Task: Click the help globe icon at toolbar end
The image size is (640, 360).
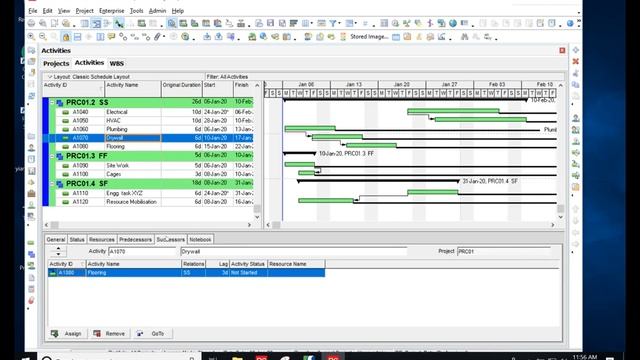Action: pos(570,24)
